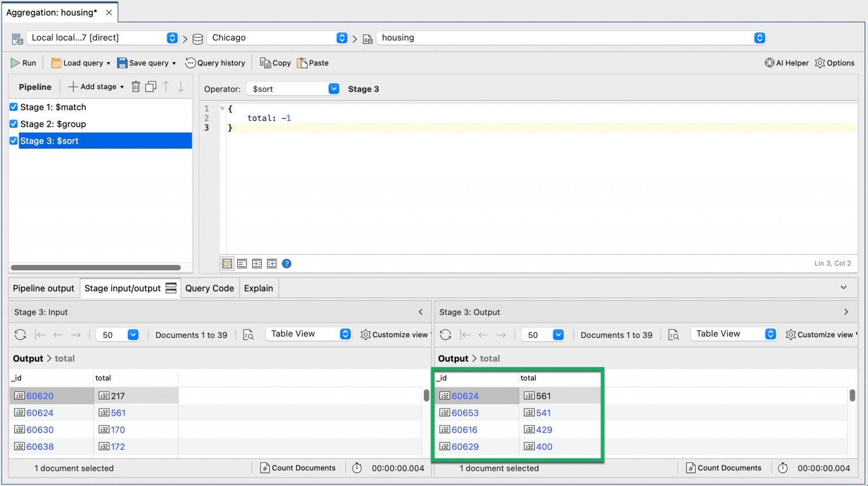This screenshot has width=868, height=486.
Task: Duplicate the selected pipeline stage
Action: tap(150, 86)
